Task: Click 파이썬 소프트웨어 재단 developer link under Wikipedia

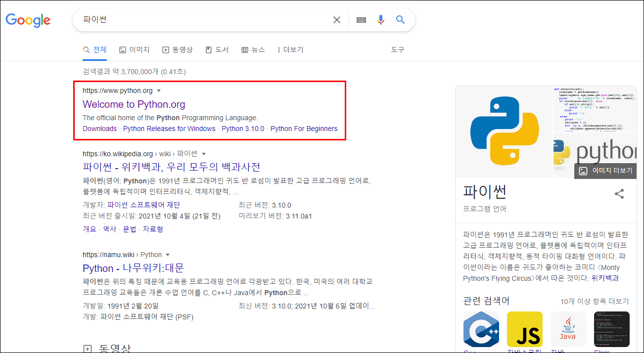Action: click(143, 205)
